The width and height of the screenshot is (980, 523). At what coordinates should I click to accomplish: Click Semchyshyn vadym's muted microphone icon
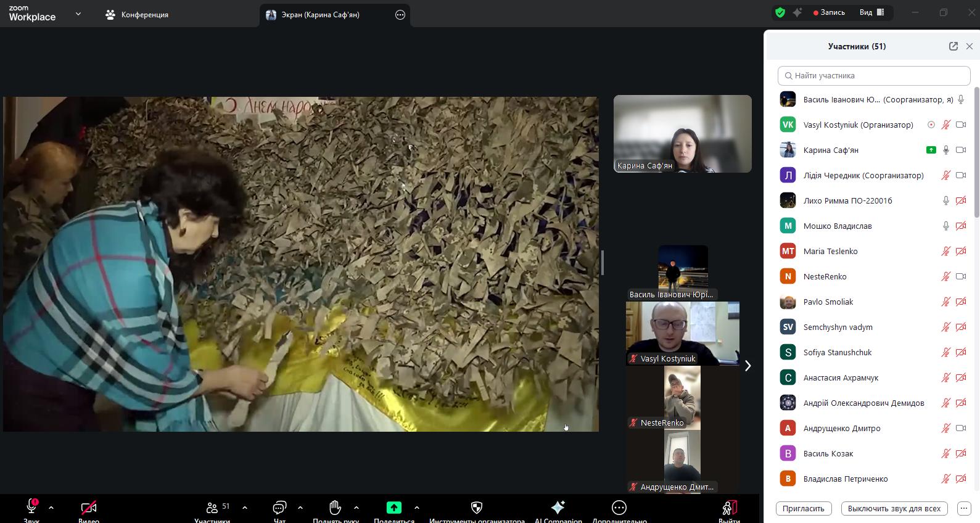[x=945, y=327]
